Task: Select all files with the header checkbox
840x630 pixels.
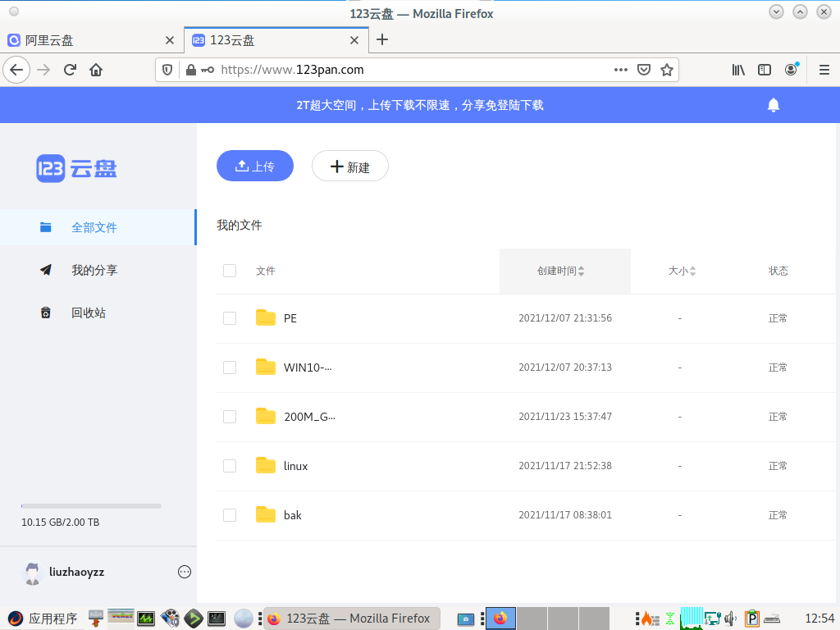Action: 230,271
